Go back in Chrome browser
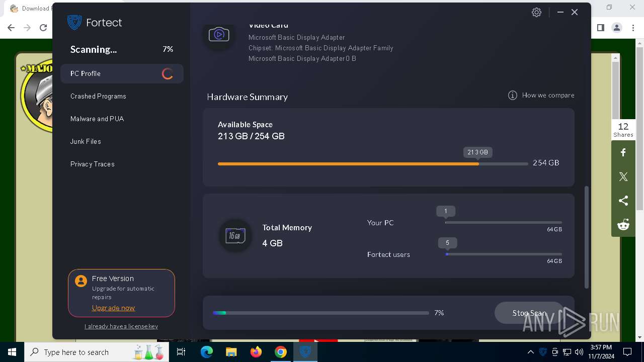Image resolution: width=644 pixels, height=362 pixels. 11,28
